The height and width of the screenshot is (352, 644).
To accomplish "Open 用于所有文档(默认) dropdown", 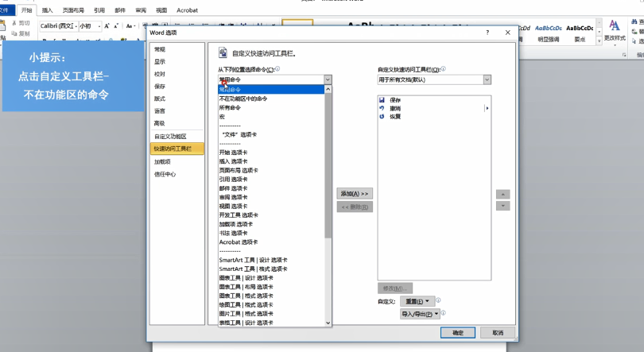I will tap(487, 79).
